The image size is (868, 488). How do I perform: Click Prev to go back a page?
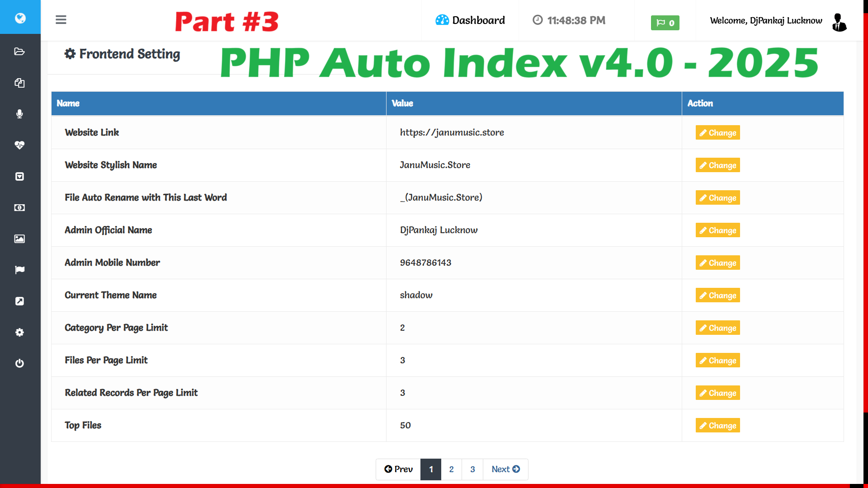[399, 469]
